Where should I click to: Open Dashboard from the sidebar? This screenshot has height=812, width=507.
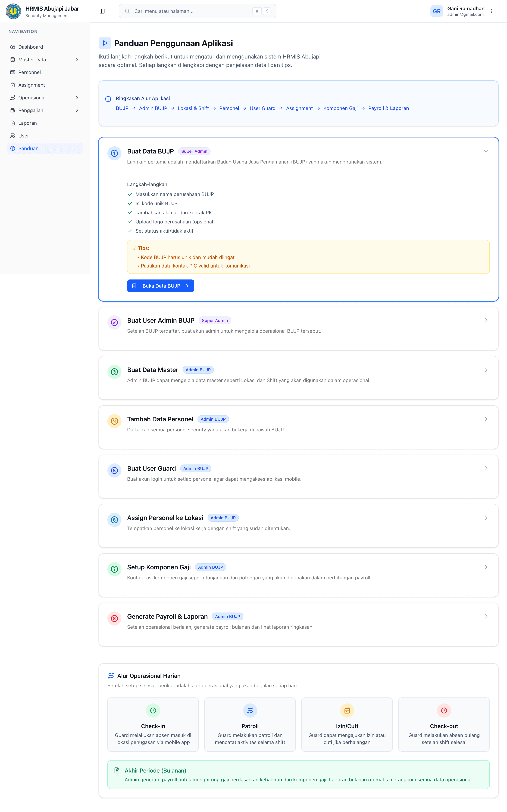pos(30,47)
